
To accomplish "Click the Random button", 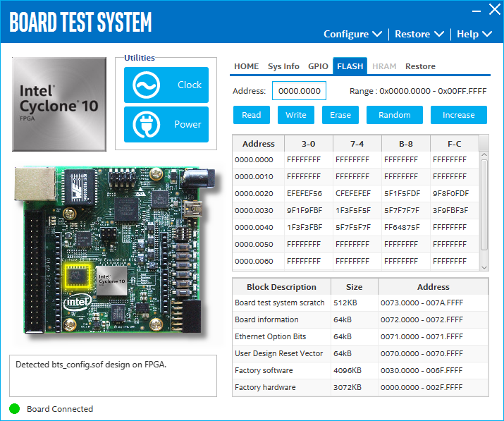I will tap(394, 115).
